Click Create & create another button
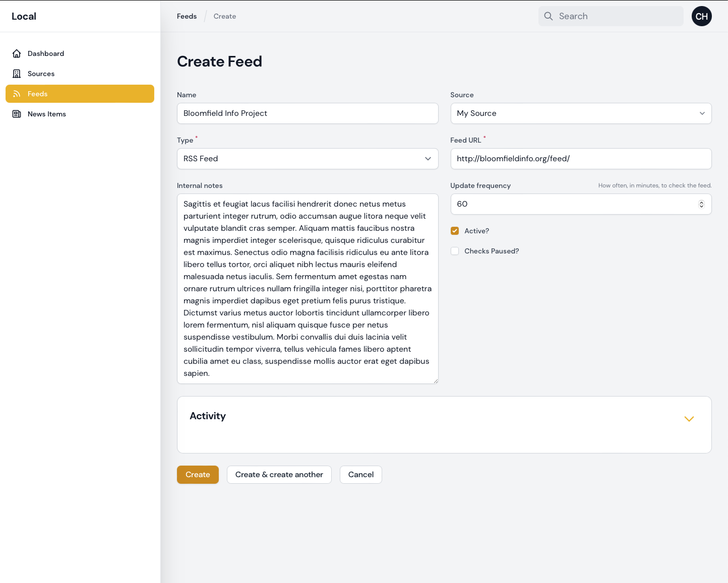 [279, 475]
